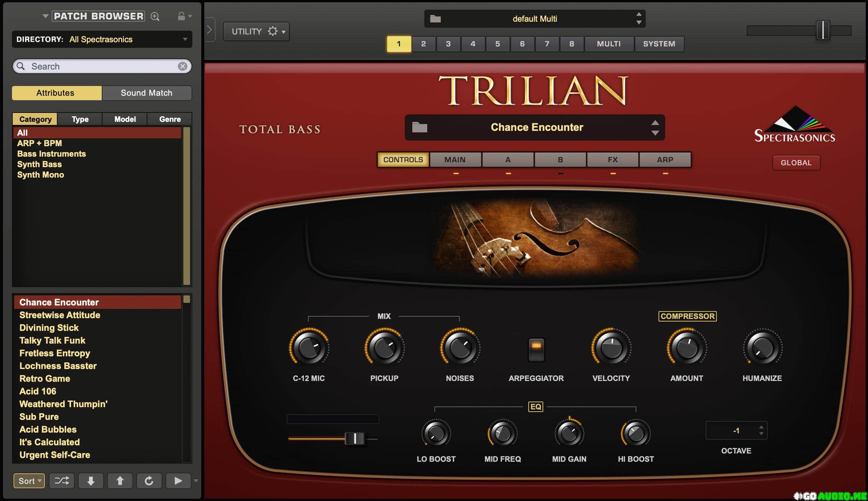This screenshot has height=501, width=868.
Task: Open the ARP page tab
Action: tap(665, 160)
